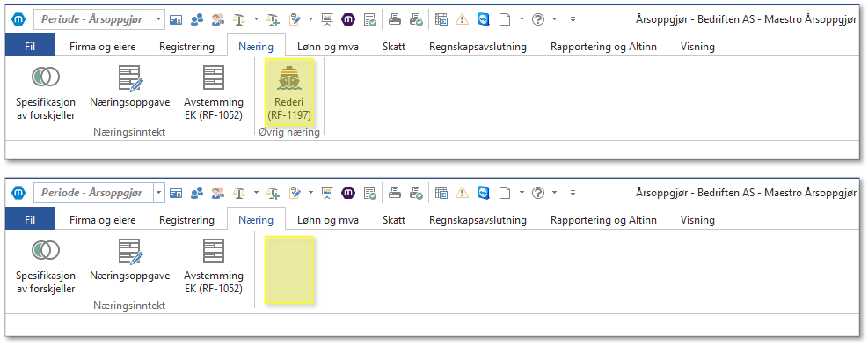Image resolution: width=868 pixels, height=346 pixels.
Task: Click printer icon in upper toolbar
Action: pyautogui.click(x=395, y=20)
